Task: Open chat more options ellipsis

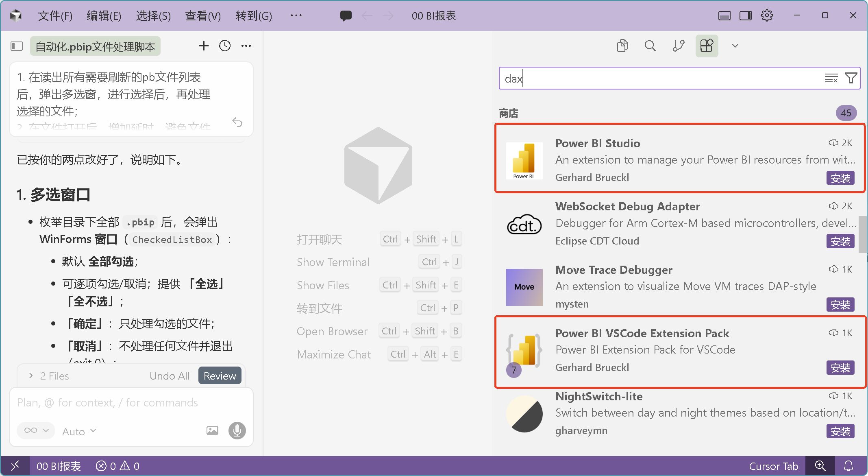Action: click(x=246, y=46)
